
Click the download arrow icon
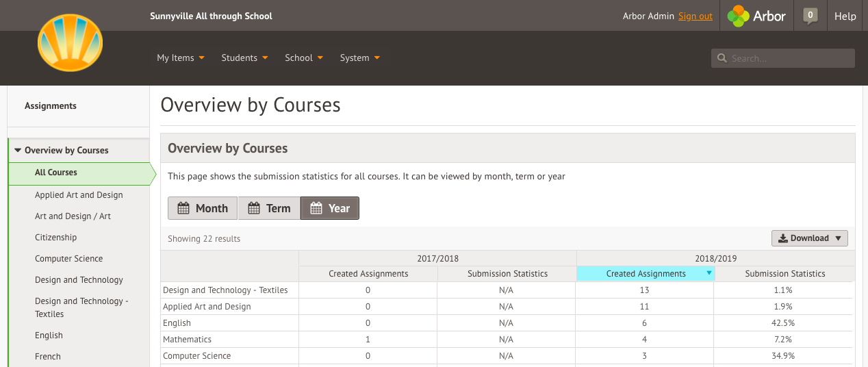(x=783, y=238)
